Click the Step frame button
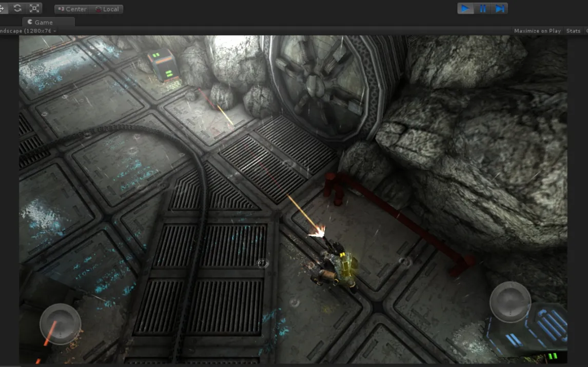The image size is (588, 367). (x=499, y=8)
